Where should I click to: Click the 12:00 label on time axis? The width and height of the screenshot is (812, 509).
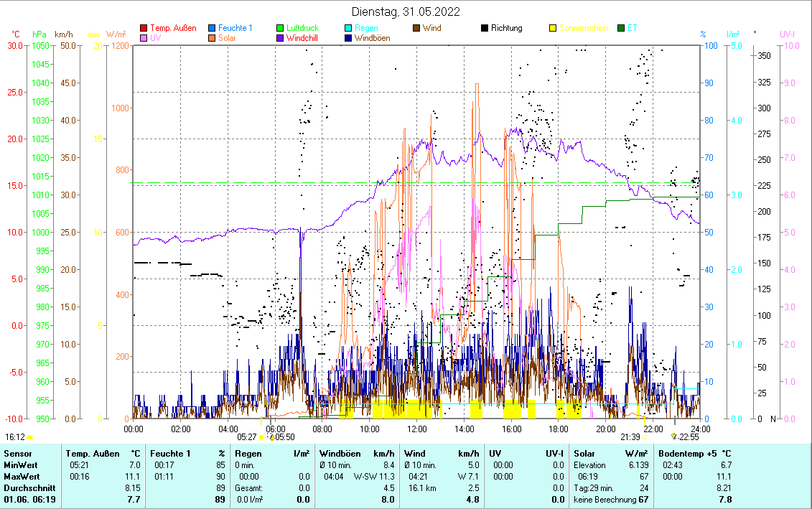coord(417,429)
